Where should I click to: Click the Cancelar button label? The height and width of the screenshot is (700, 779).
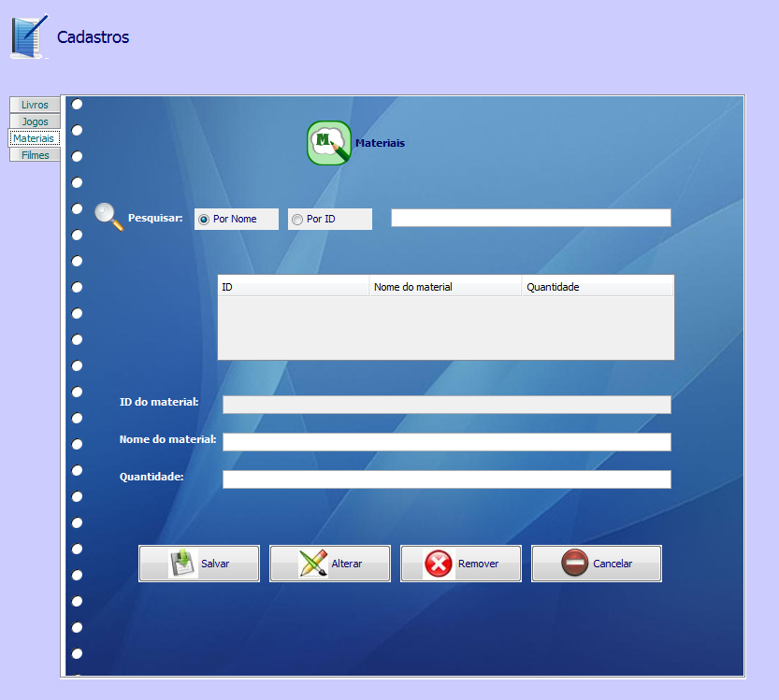coord(613,564)
